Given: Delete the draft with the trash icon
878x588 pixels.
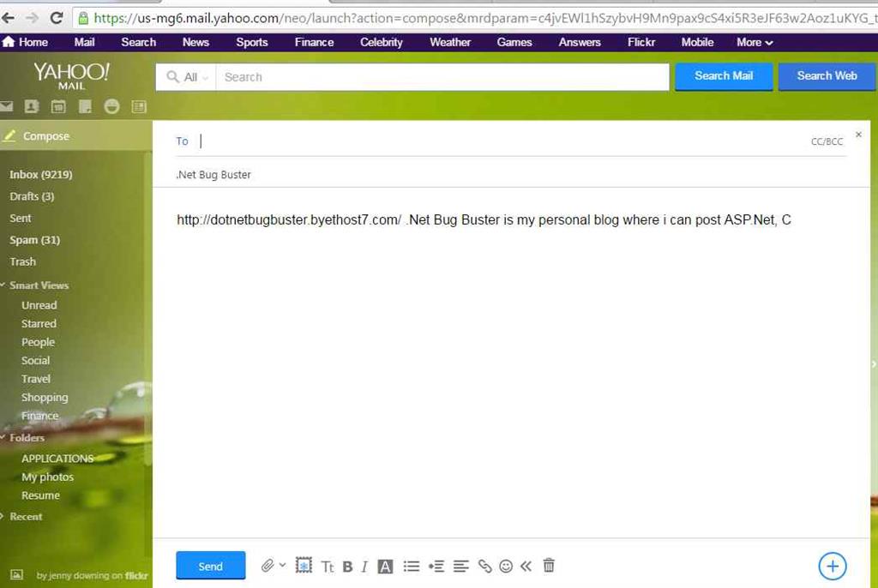Looking at the screenshot, I should [549, 566].
